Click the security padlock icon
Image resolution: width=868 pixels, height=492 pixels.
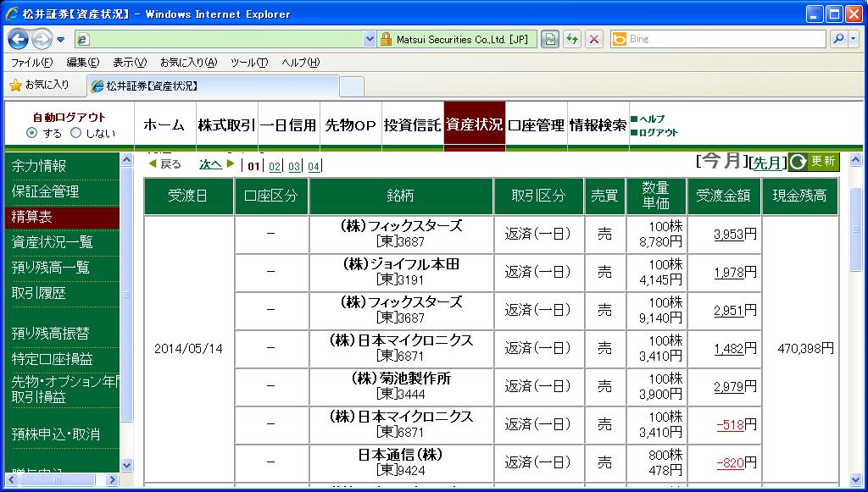pyautogui.click(x=386, y=39)
